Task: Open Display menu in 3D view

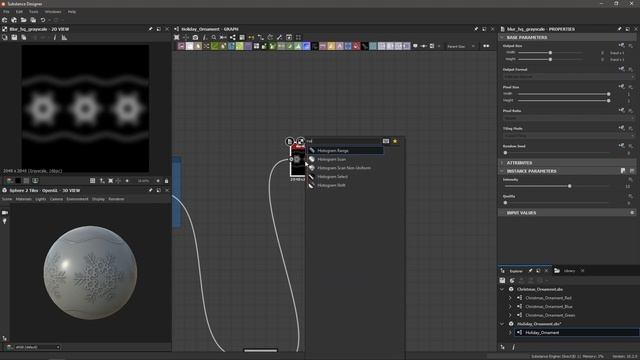Action: click(98, 199)
